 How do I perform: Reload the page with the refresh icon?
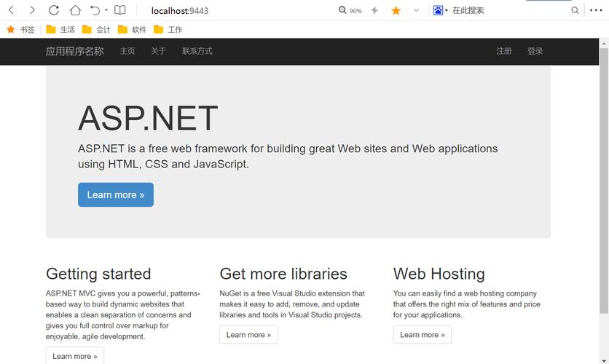(54, 10)
